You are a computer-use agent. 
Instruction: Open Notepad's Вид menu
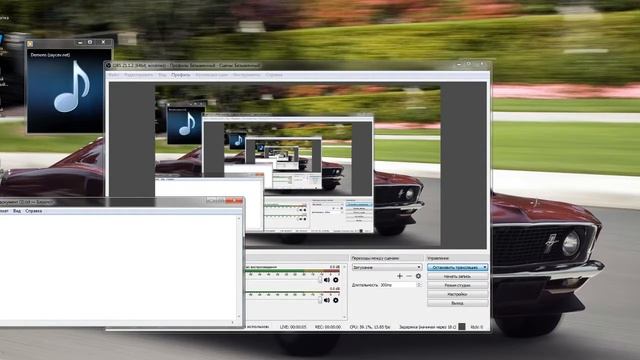pos(17,211)
